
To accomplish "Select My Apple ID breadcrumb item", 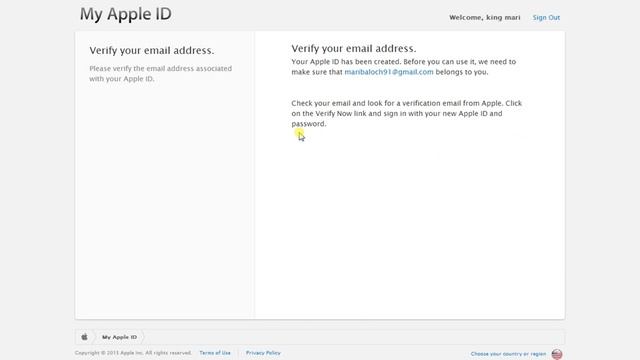I will pyautogui.click(x=119, y=337).
